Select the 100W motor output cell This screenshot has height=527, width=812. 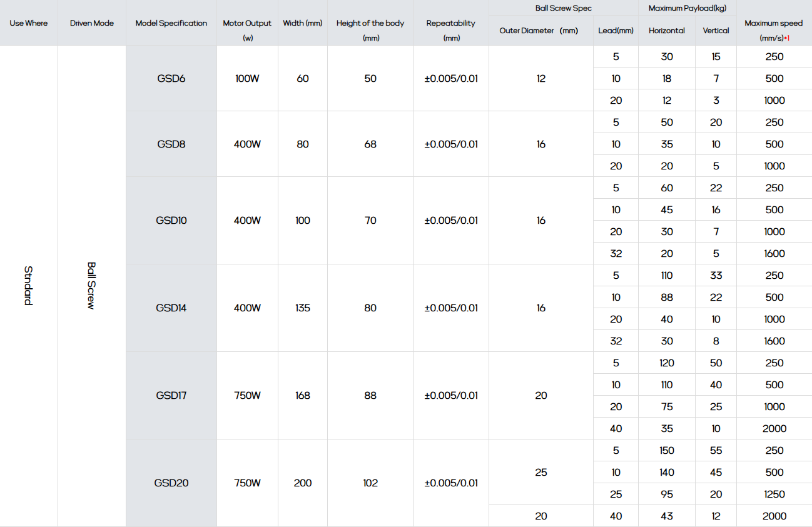[x=247, y=79]
